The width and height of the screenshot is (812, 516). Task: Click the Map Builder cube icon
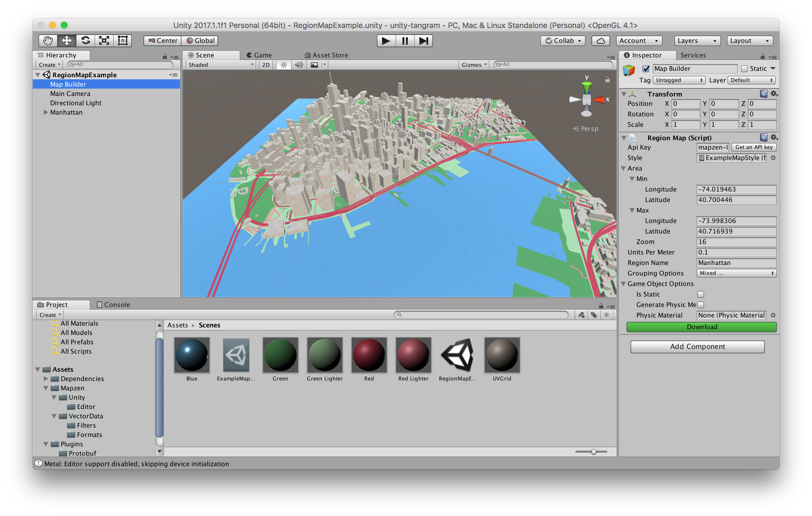pyautogui.click(x=629, y=70)
